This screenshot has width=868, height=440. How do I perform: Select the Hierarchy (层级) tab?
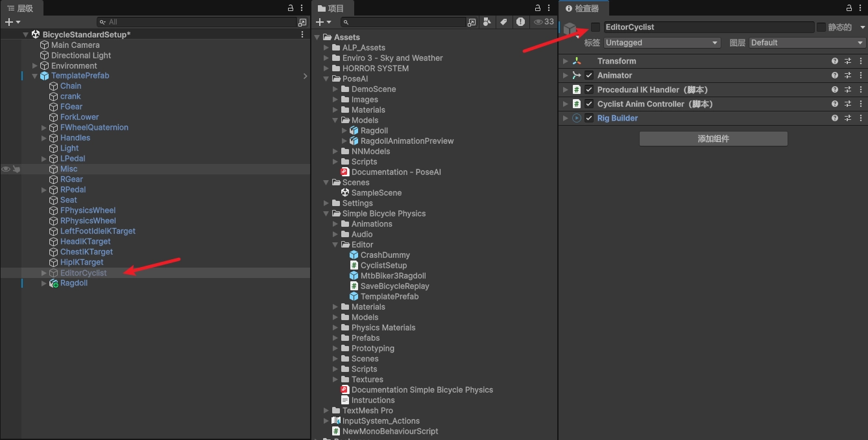point(21,8)
